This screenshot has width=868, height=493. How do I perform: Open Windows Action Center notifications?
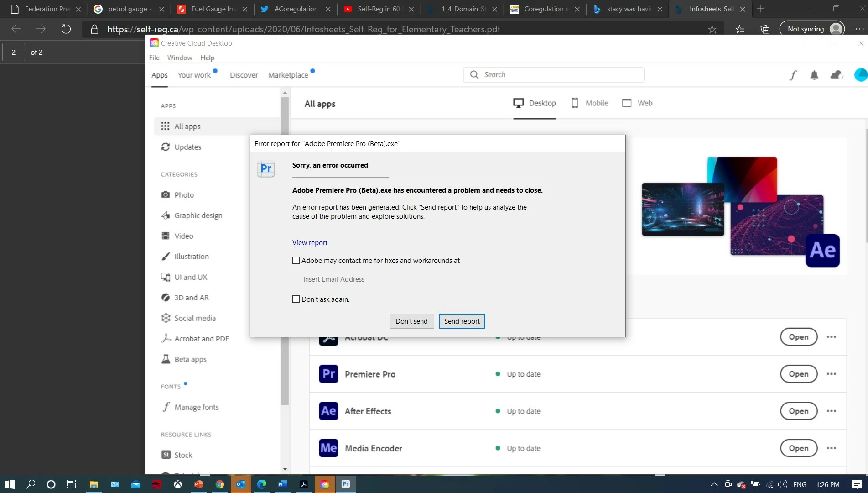(x=857, y=484)
